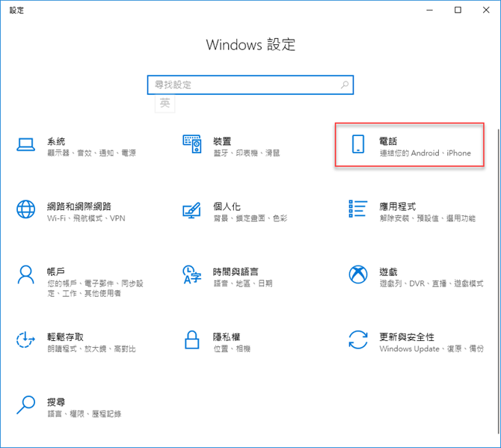Select the 電話 category title

coord(388,141)
